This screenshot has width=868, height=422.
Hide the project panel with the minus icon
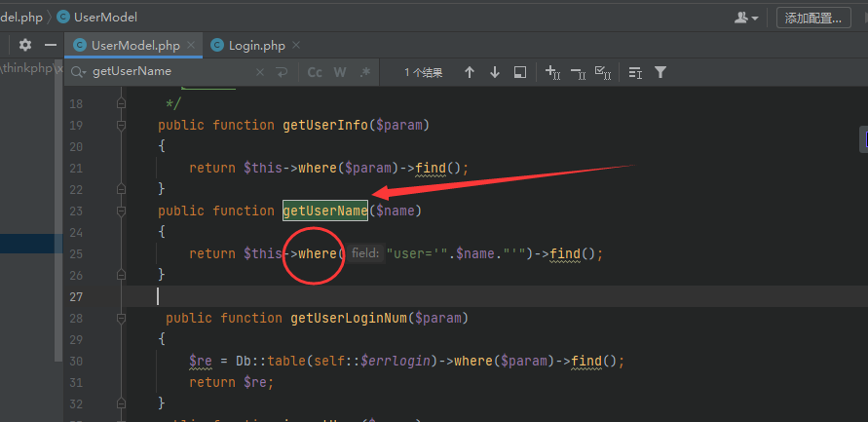pyautogui.click(x=51, y=45)
